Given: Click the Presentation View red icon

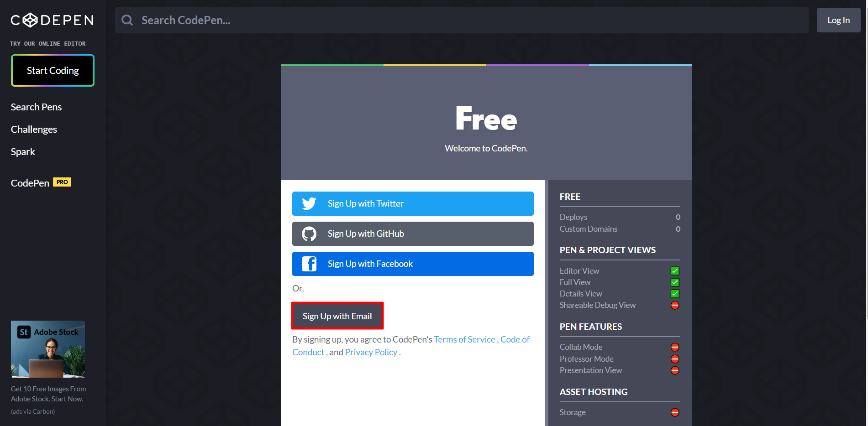Looking at the screenshot, I should 675,370.
